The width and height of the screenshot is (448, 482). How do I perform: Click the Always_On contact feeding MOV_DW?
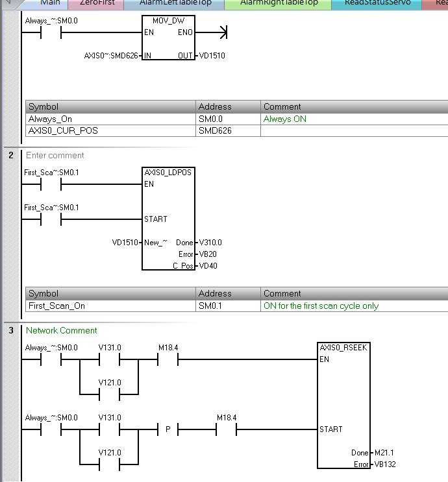[51, 32]
